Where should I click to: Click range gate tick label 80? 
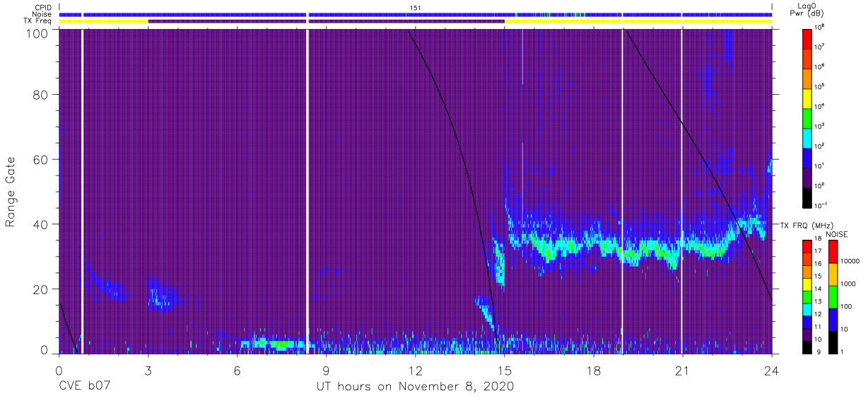point(42,95)
